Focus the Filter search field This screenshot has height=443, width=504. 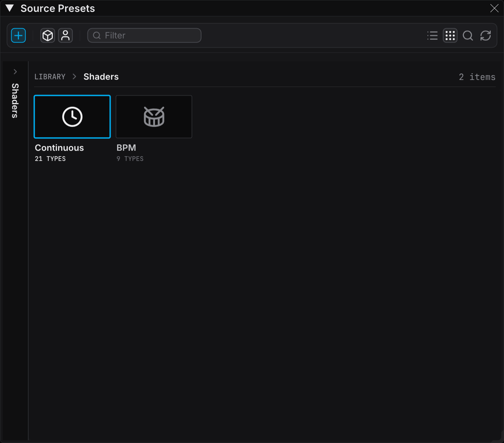click(x=144, y=35)
